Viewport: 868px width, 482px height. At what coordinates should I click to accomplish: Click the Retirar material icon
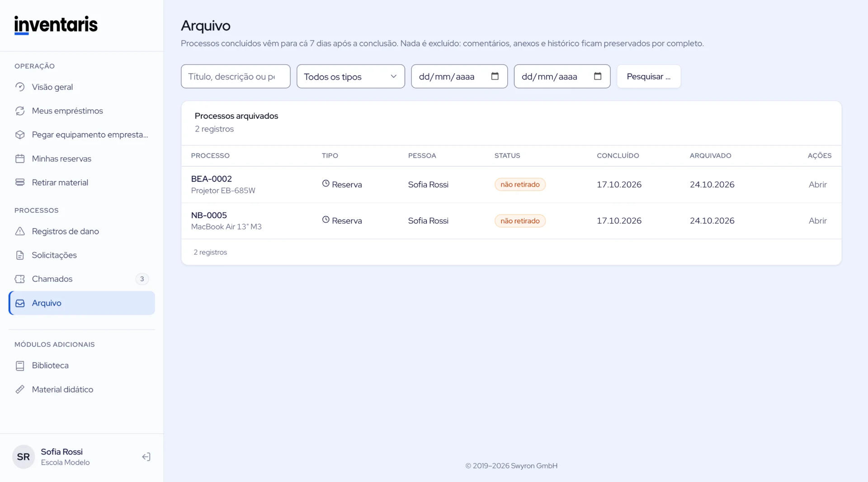20,183
